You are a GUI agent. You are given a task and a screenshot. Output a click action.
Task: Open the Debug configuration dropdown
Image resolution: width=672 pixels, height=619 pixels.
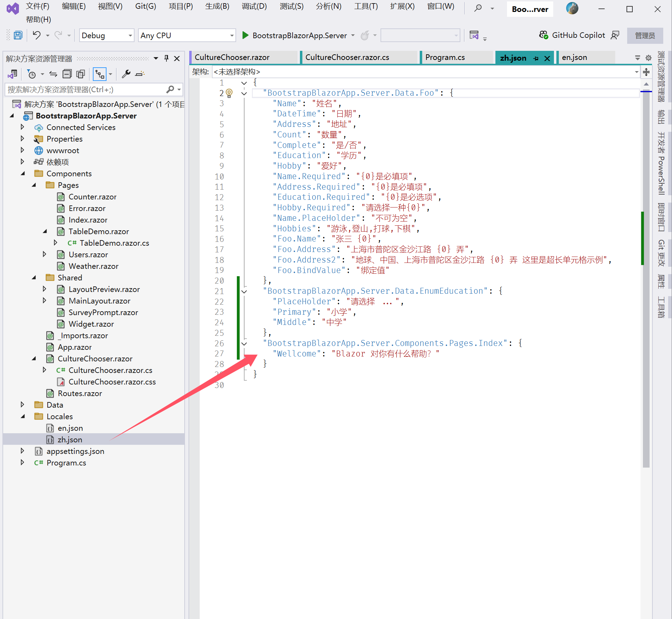tap(107, 35)
